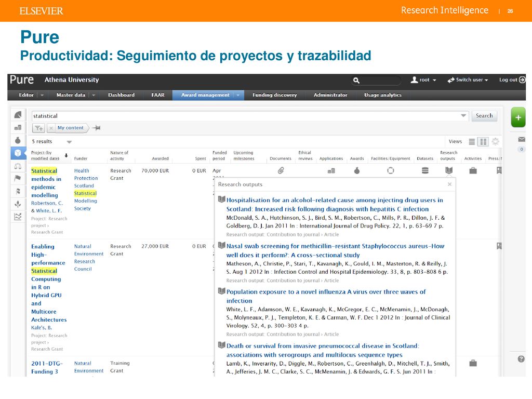Click the mail envelope icon
The image size is (532, 399).
(x=522, y=139)
